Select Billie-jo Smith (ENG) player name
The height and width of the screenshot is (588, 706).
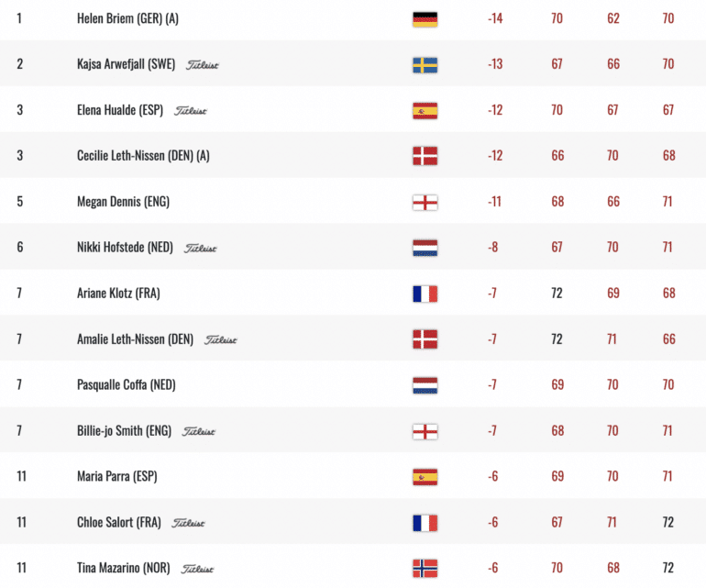pos(125,431)
